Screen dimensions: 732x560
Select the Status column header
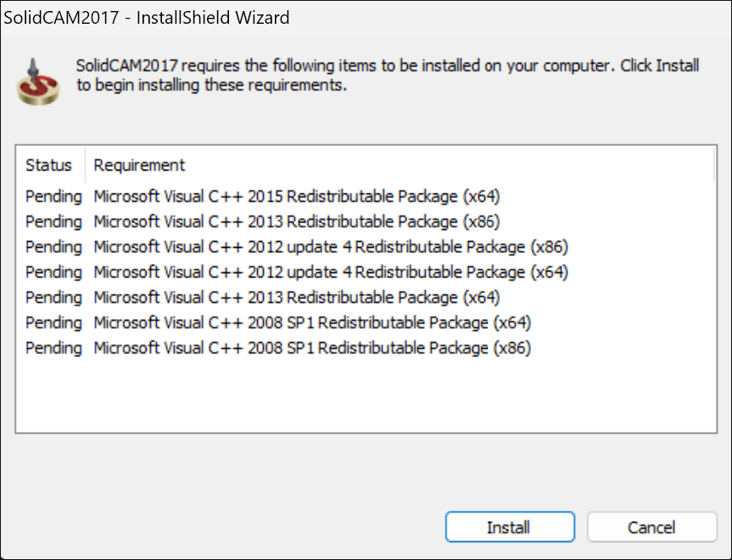click(50, 165)
